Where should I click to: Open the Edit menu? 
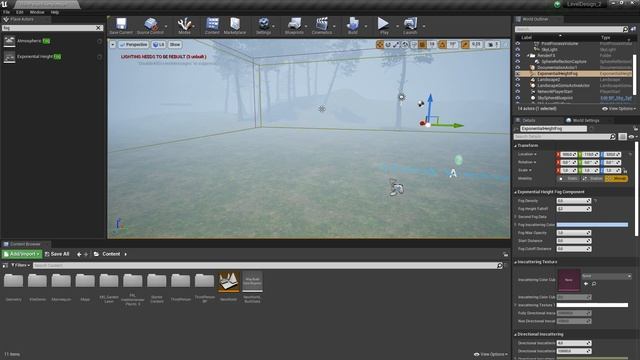coord(20,12)
